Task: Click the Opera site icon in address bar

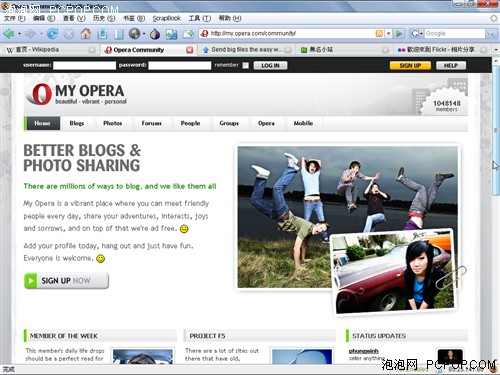Action: [x=205, y=33]
